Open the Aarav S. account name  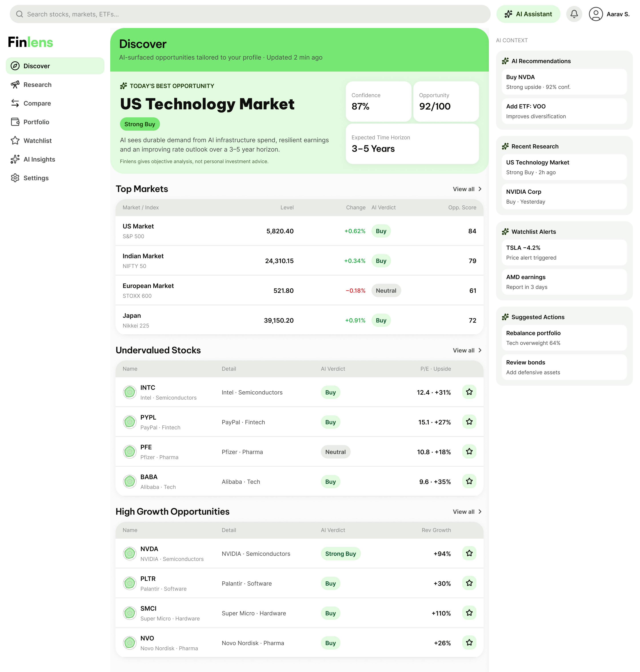click(618, 14)
